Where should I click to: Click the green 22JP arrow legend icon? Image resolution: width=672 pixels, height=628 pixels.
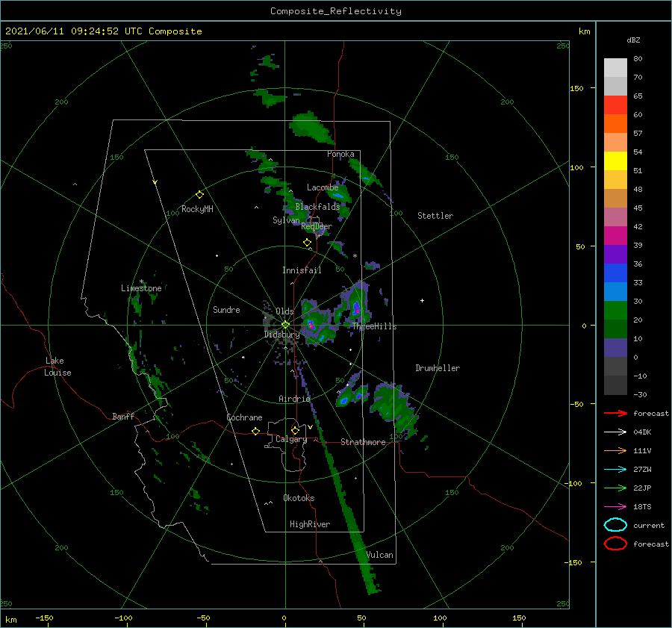point(615,488)
